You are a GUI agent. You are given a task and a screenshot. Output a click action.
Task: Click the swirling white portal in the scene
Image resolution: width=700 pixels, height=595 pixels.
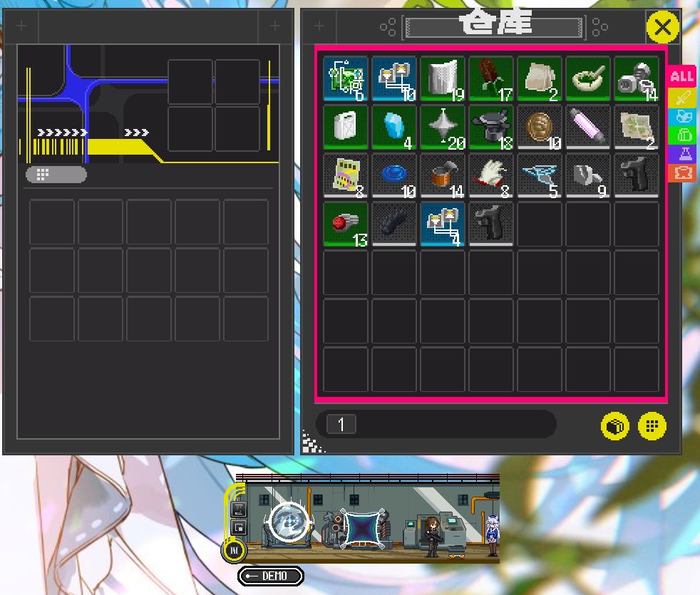tap(289, 522)
